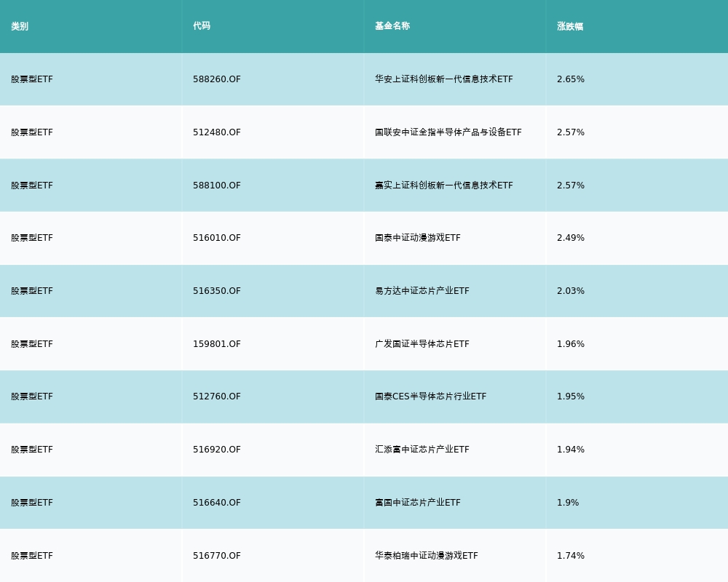Click fund name 国联安中证全指半导体产品与设备ETF
728x582 pixels.
[x=448, y=132]
